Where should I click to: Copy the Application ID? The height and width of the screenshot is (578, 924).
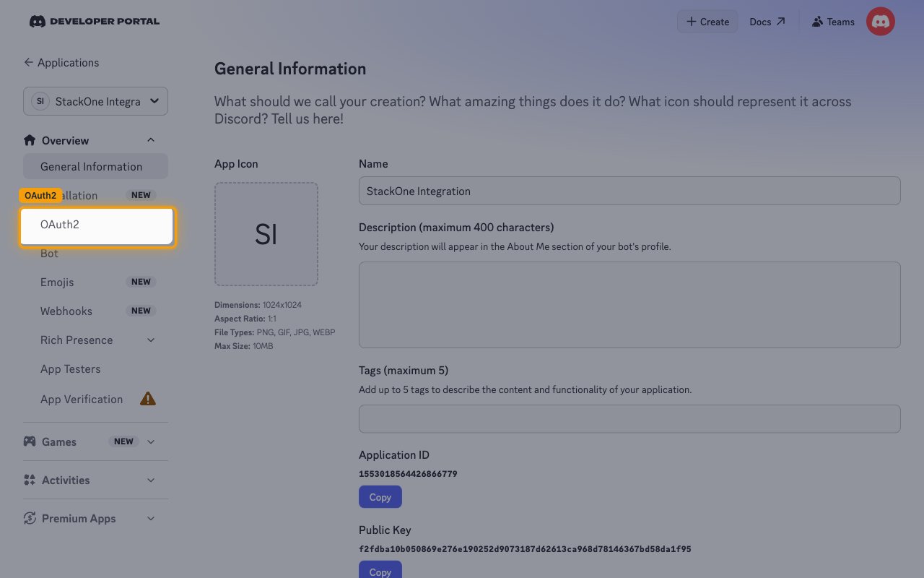coord(380,497)
